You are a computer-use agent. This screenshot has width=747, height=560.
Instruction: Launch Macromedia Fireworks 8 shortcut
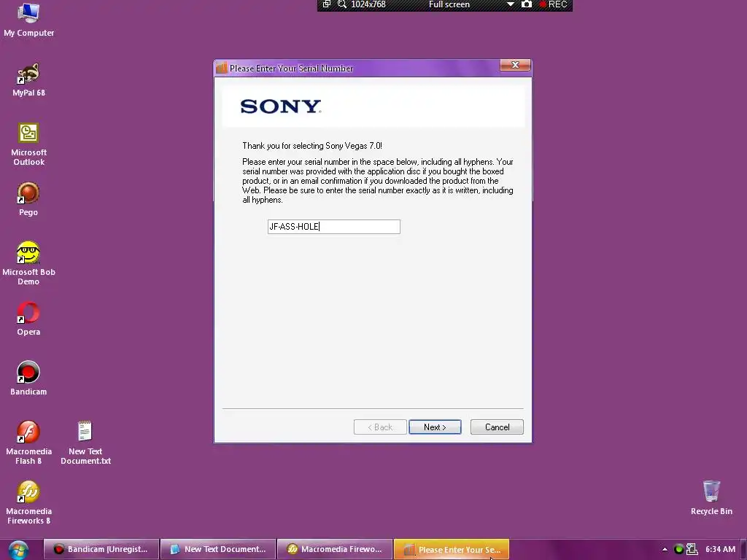pyautogui.click(x=28, y=502)
